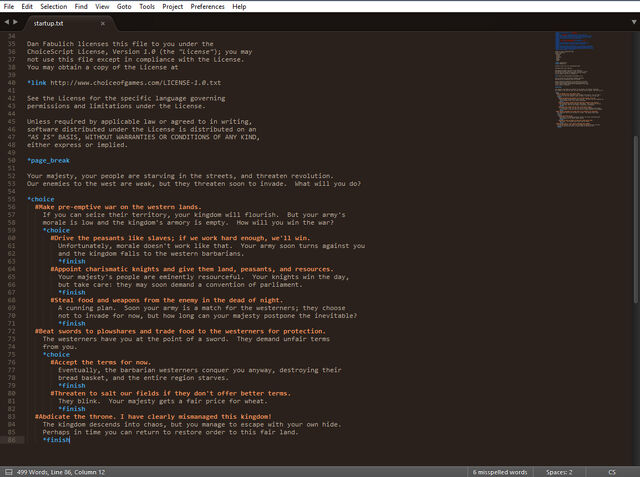Go to next tab with right arrow
Image resolution: width=640 pixels, height=477 pixels.
coord(16,22)
